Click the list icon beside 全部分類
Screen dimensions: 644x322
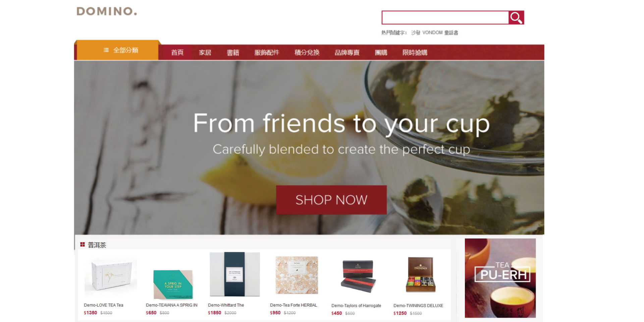(x=106, y=50)
